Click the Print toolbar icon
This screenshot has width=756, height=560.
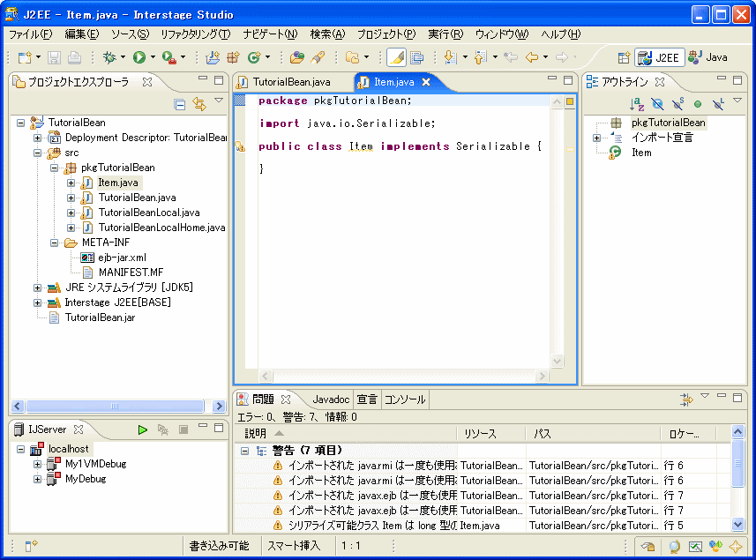click(x=74, y=58)
